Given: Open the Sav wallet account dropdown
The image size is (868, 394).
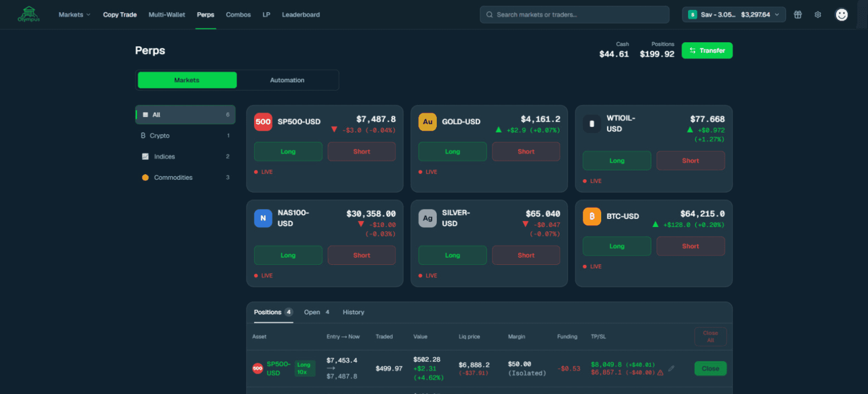Looking at the screenshot, I should 734,15.
